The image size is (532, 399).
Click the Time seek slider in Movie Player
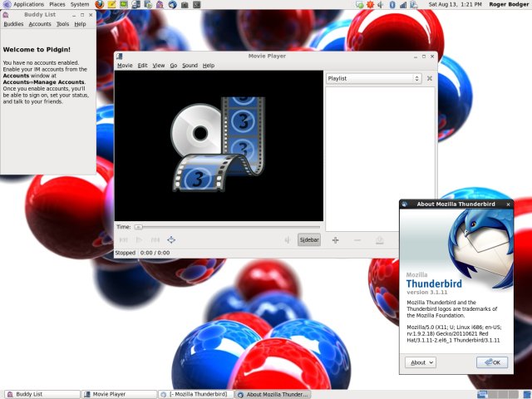225,226
